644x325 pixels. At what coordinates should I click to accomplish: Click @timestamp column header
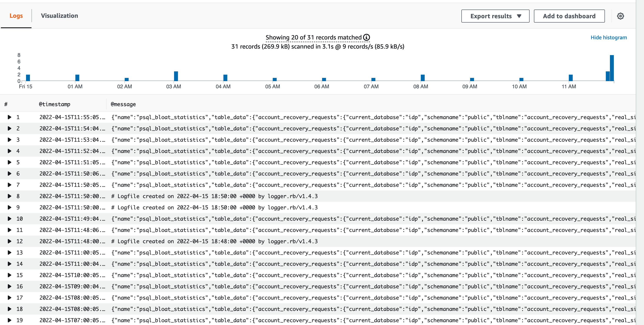pos(54,104)
